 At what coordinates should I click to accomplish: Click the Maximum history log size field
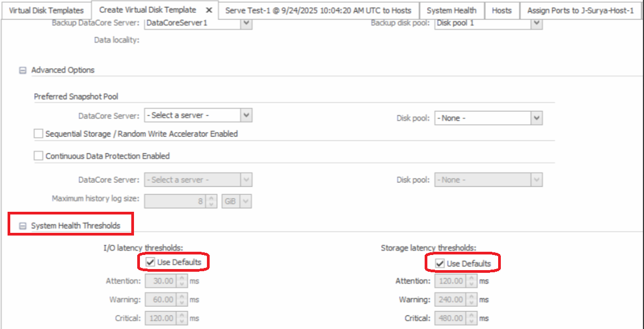[175, 201]
